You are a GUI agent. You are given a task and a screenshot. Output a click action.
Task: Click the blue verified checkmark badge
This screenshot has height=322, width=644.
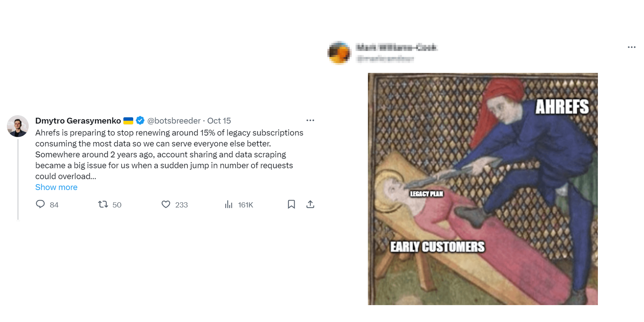(140, 120)
